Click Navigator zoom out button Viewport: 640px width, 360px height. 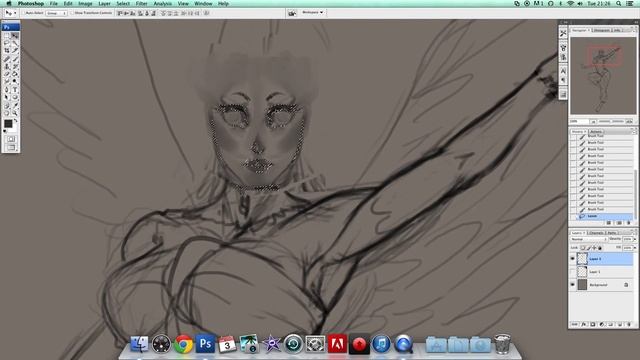pyautogui.click(x=593, y=121)
